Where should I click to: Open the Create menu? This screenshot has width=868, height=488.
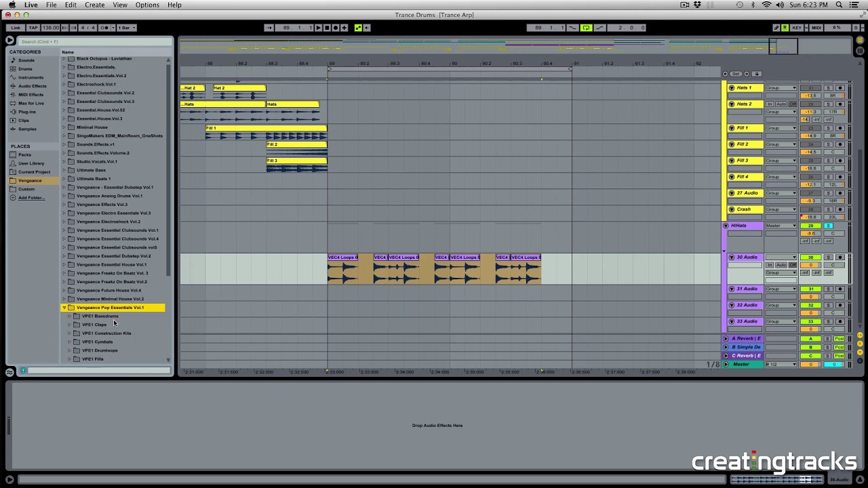(x=94, y=5)
